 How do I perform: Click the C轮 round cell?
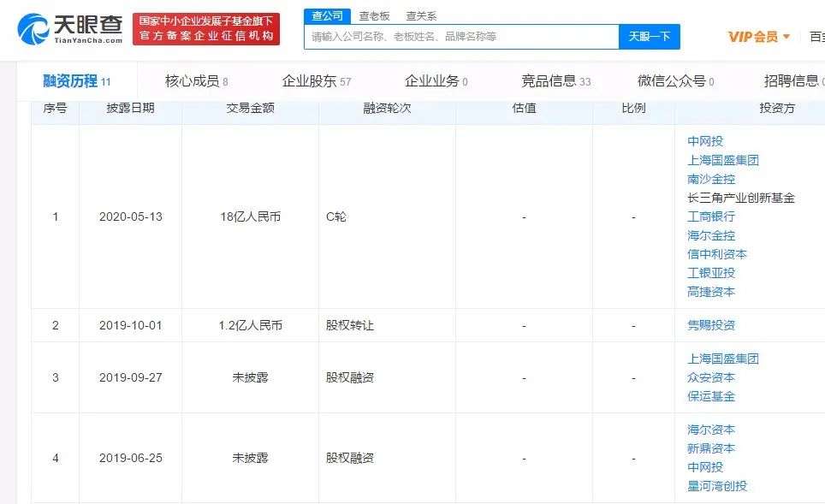[336, 216]
